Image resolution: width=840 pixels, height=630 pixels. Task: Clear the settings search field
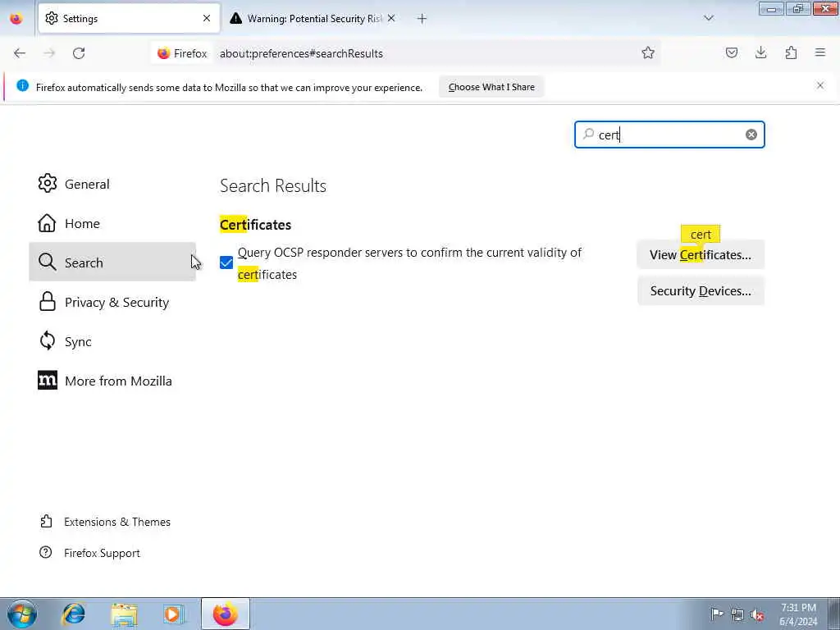(x=751, y=135)
